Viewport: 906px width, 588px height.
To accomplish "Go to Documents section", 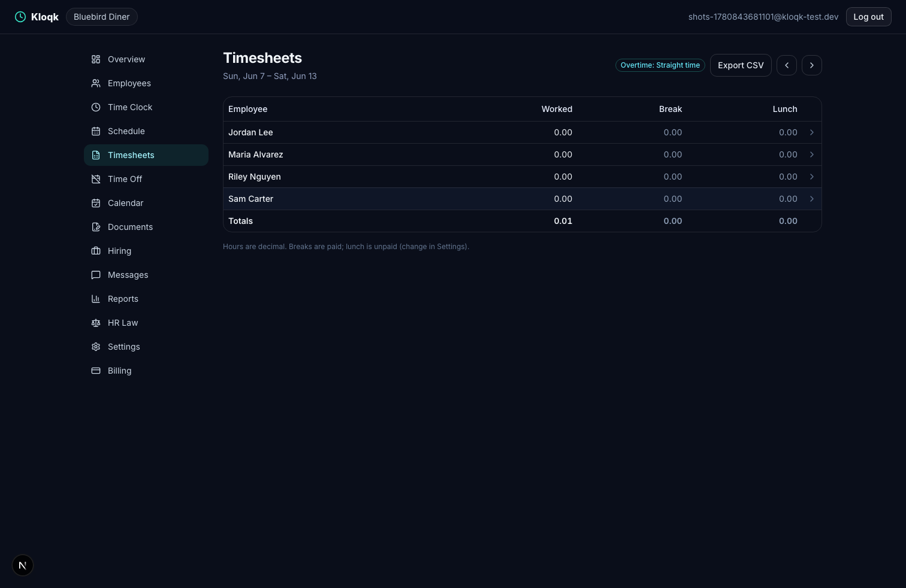I will coord(146,227).
